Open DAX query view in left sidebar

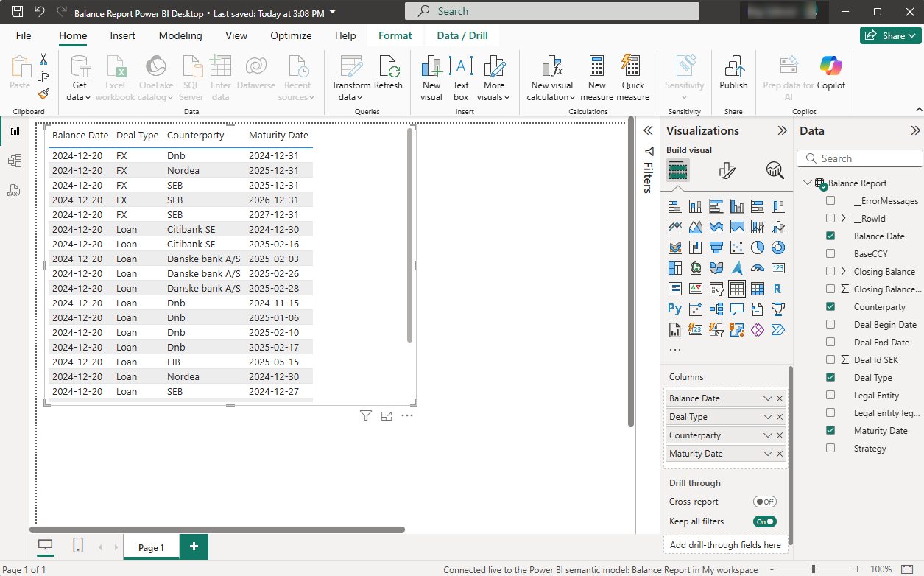(x=14, y=190)
